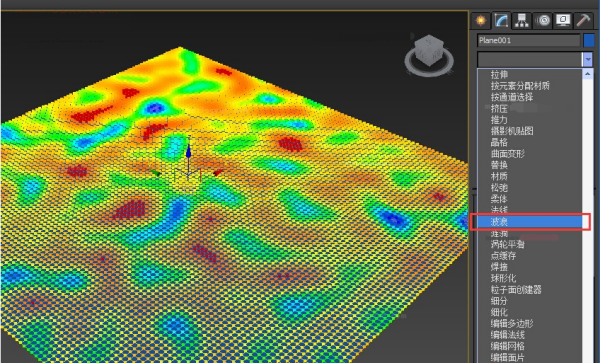Click the blue Z-axis gizmo arrow

(188, 151)
